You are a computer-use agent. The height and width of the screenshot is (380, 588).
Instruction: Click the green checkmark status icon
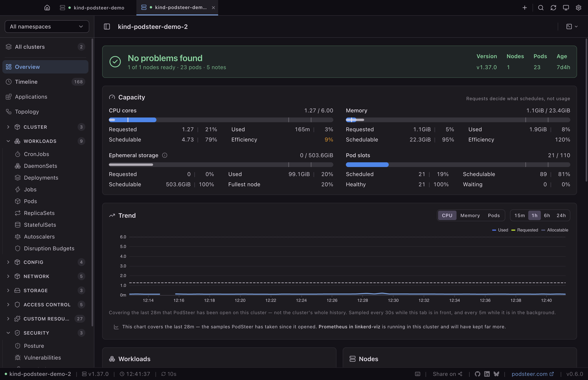[115, 62]
